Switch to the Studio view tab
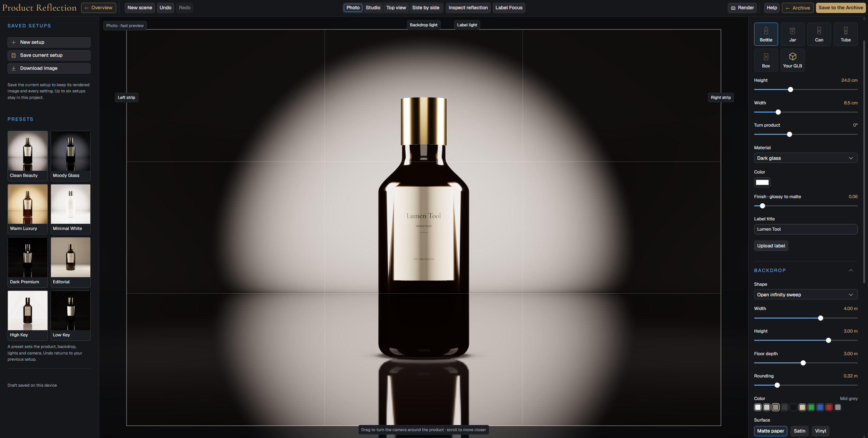 click(x=373, y=8)
